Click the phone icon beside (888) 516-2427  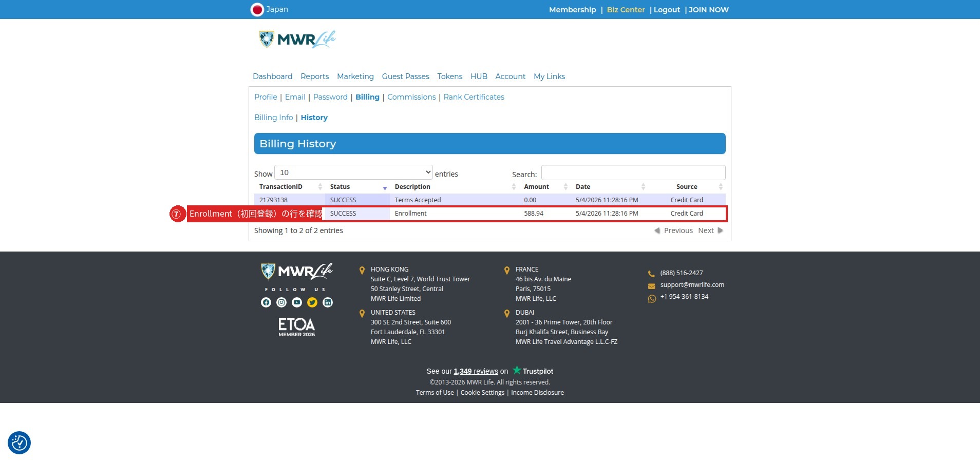click(651, 274)
